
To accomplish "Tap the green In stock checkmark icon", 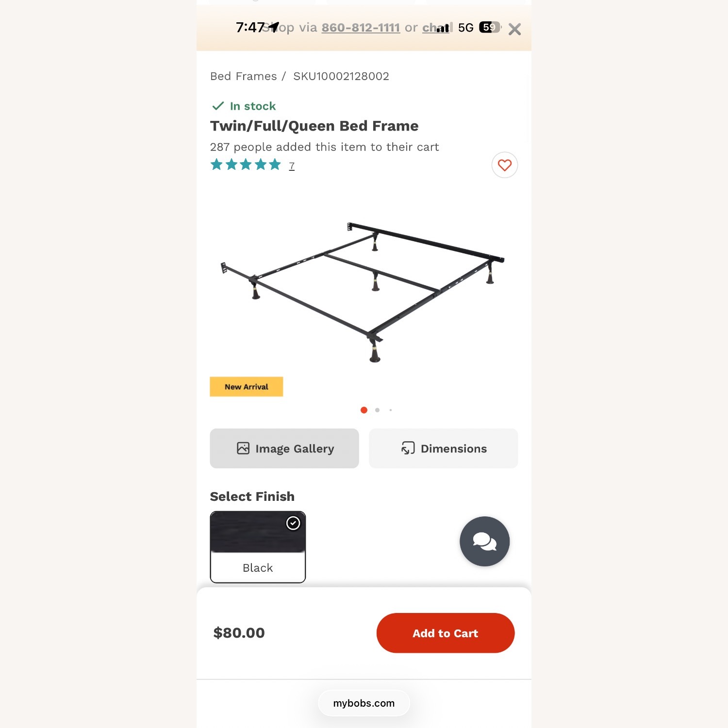I will 218,105.
